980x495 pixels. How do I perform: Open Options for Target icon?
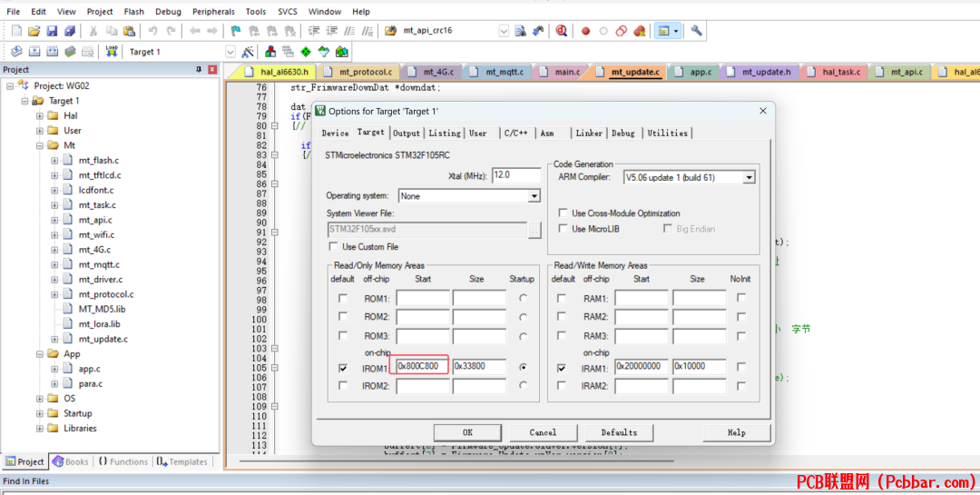coord(248,51)
